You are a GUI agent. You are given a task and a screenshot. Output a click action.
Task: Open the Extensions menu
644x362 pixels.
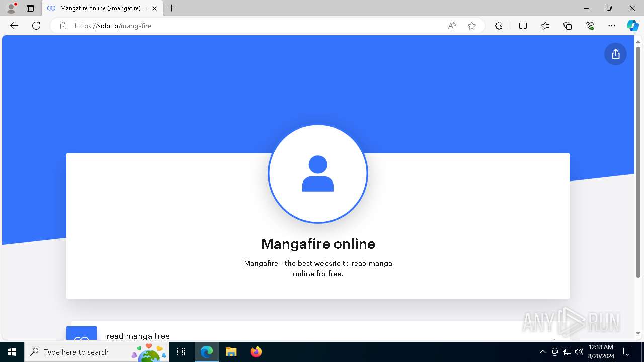click(499, 26)
